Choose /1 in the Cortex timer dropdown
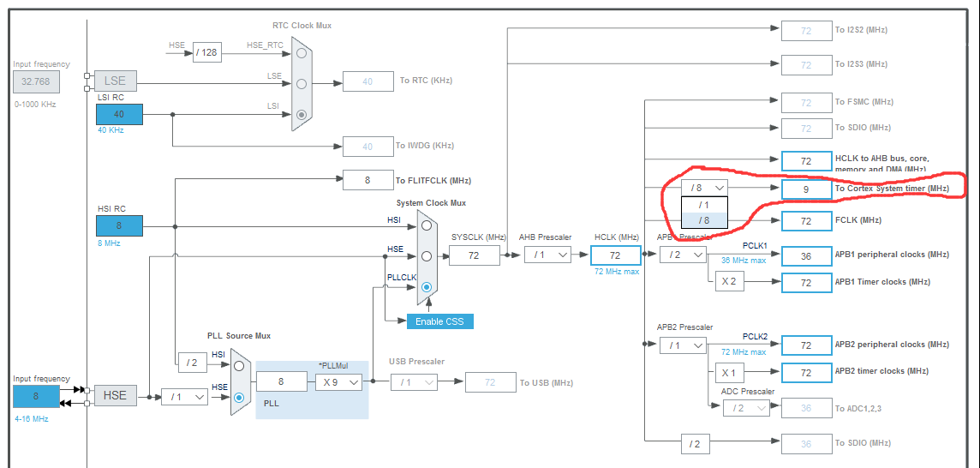The image size is (980, 468). [x=704, y=205]
